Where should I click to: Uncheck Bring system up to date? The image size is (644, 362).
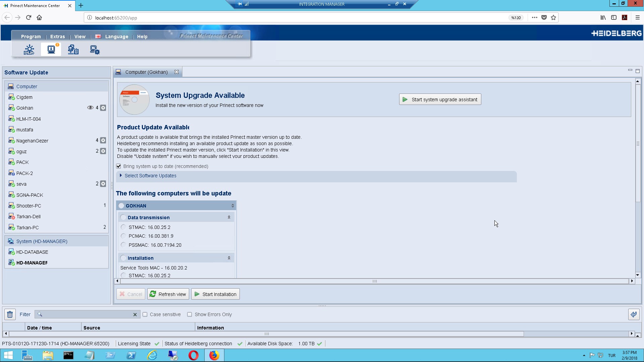[x=119, y=166]
